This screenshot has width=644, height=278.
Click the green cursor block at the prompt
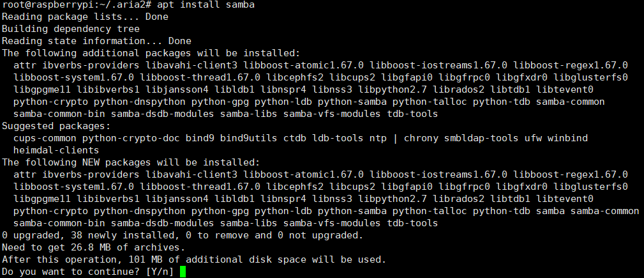pyautogui.click(x=183, y=272)
